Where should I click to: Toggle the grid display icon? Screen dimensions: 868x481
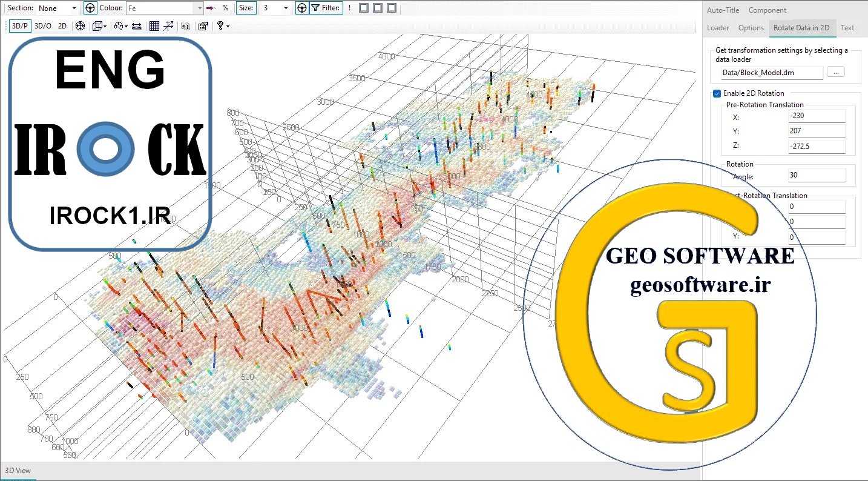154,26
